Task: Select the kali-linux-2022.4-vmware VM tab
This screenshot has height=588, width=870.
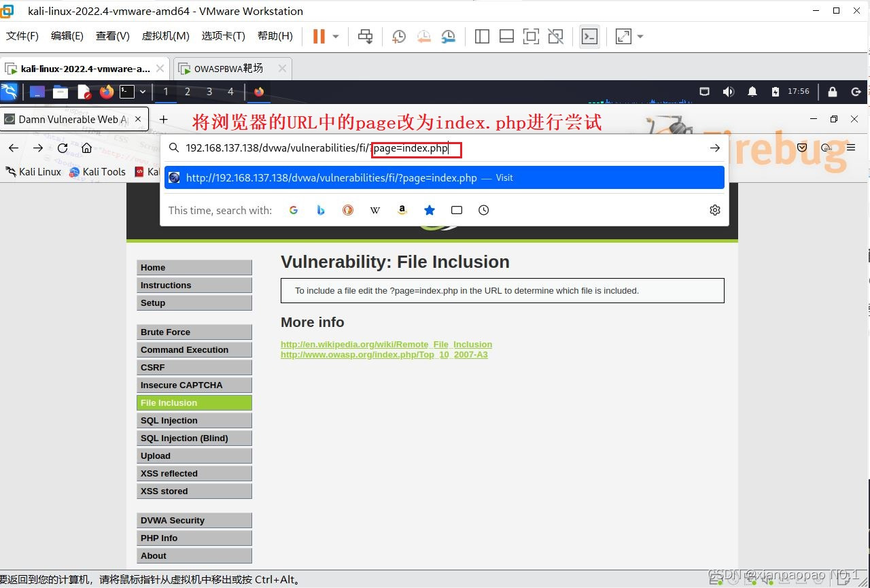Action: pos(85,69)
